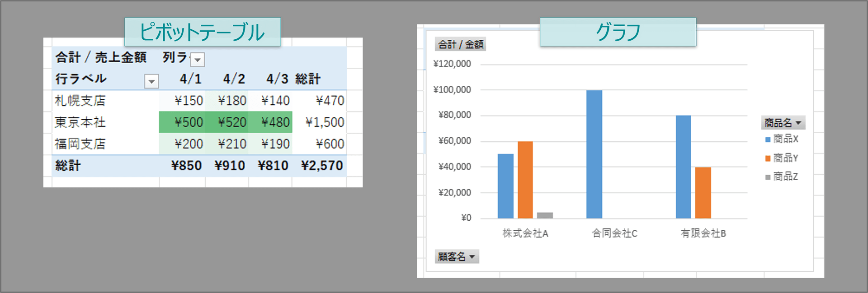
Task: Click the 4/2 column header
Action: pyautogui.click(x=234, y=79)
